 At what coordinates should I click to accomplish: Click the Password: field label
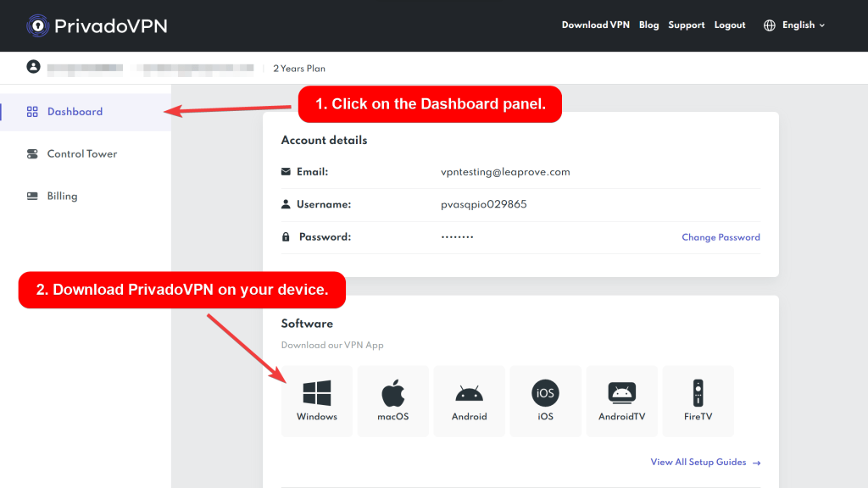(x=325, y=237)
